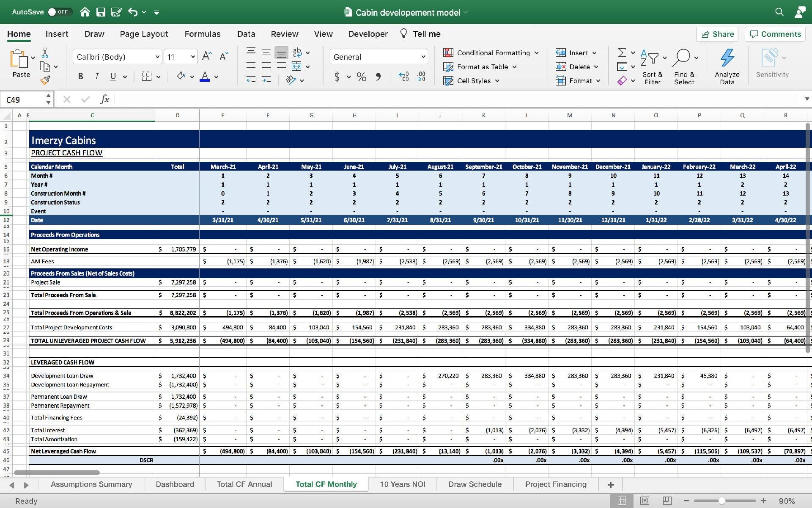Click the Increase Indent icon

[x=266, y=80]
